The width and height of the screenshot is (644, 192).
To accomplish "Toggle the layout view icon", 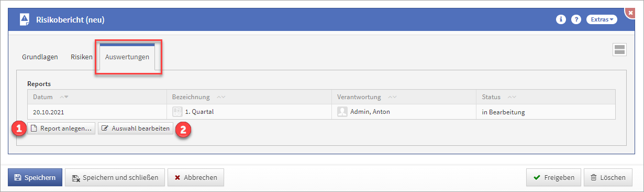I will click(x=620, y=50).
